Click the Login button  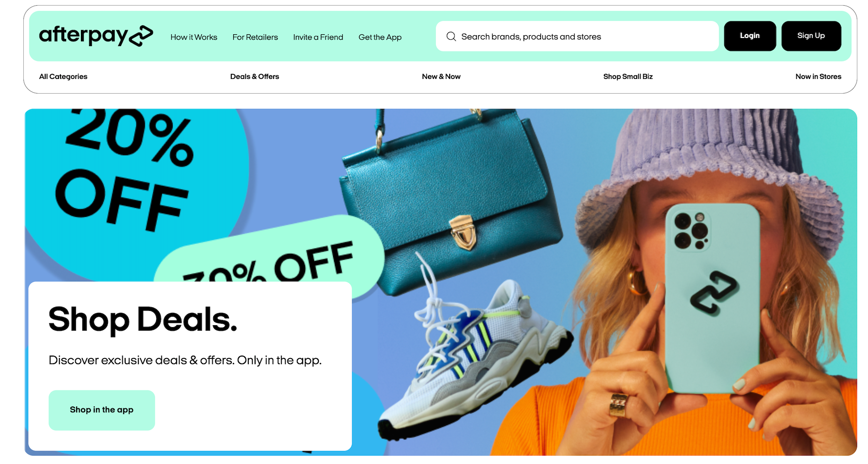pos(750,36)
